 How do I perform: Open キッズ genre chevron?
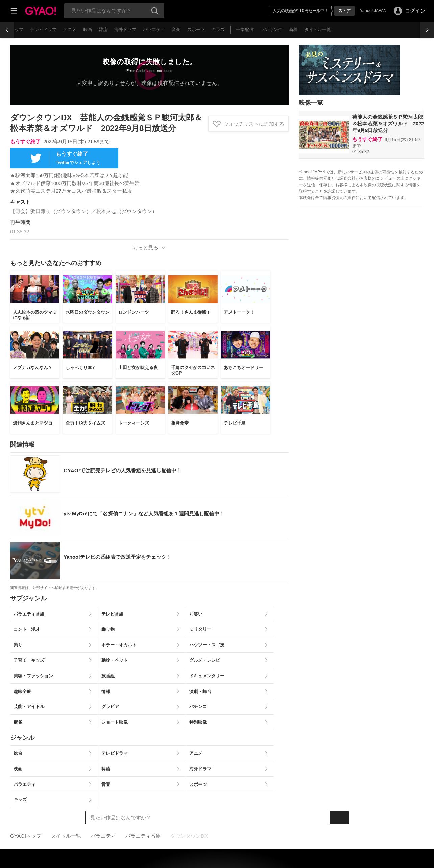[90, 800]
